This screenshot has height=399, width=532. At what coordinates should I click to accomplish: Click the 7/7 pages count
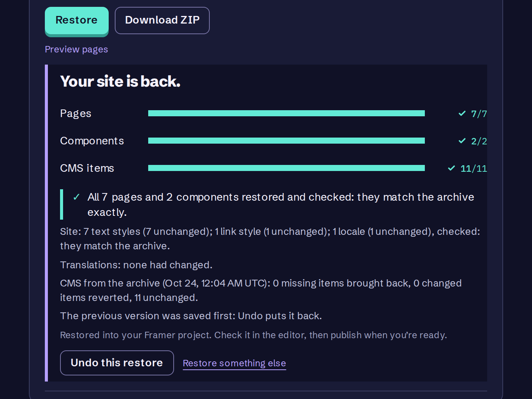coord(479,114)
